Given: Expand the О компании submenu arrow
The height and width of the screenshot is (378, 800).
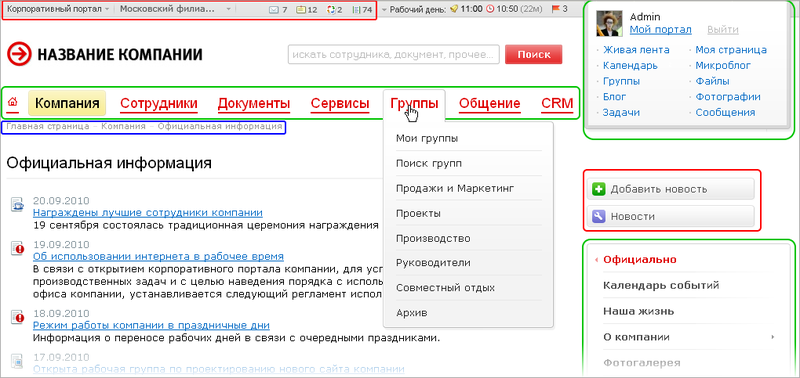Looking at the screenshot, I should pyautogui.click(x=773, y=337).
